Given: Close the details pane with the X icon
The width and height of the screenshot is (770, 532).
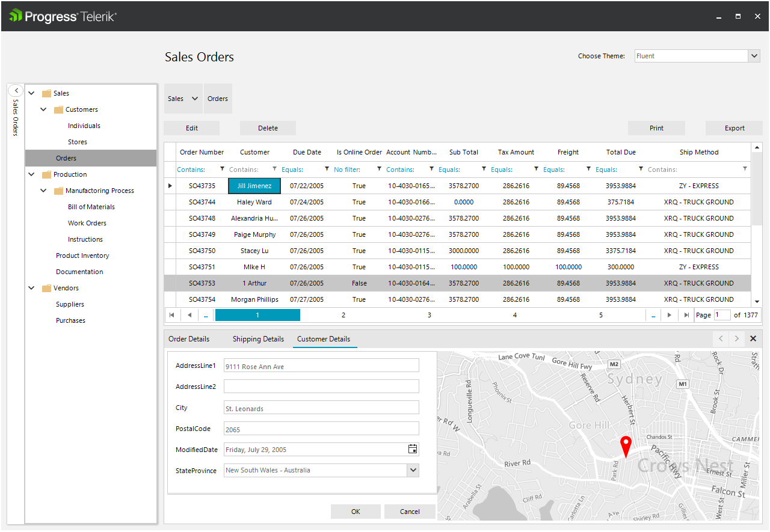Looking at the screenshot, I should 753,338.
